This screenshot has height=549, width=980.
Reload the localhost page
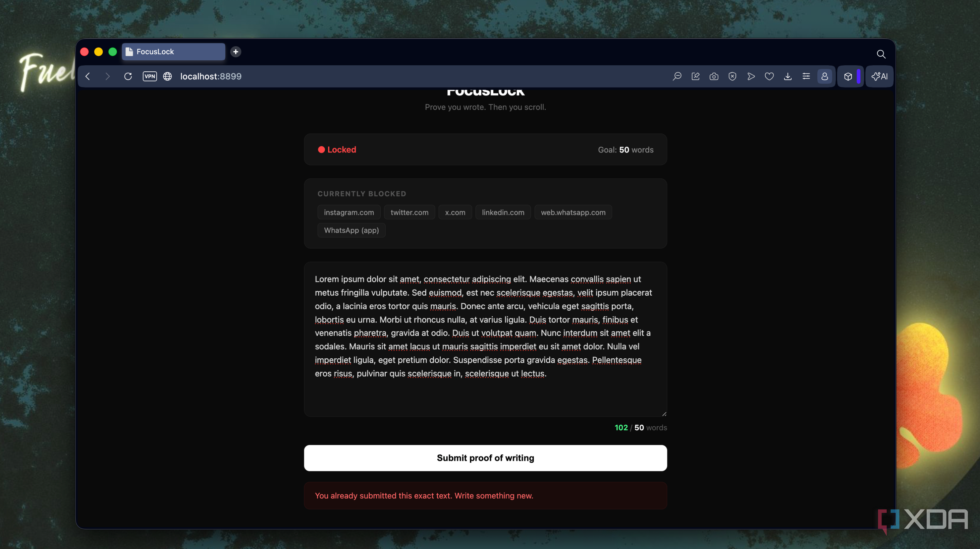tap(128, 76)
